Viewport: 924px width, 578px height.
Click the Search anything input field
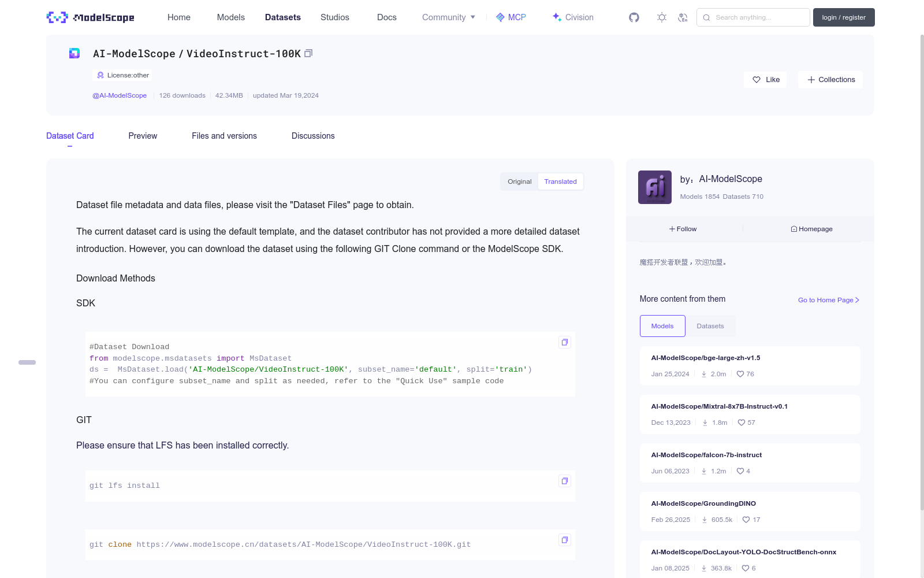(753, 17)
